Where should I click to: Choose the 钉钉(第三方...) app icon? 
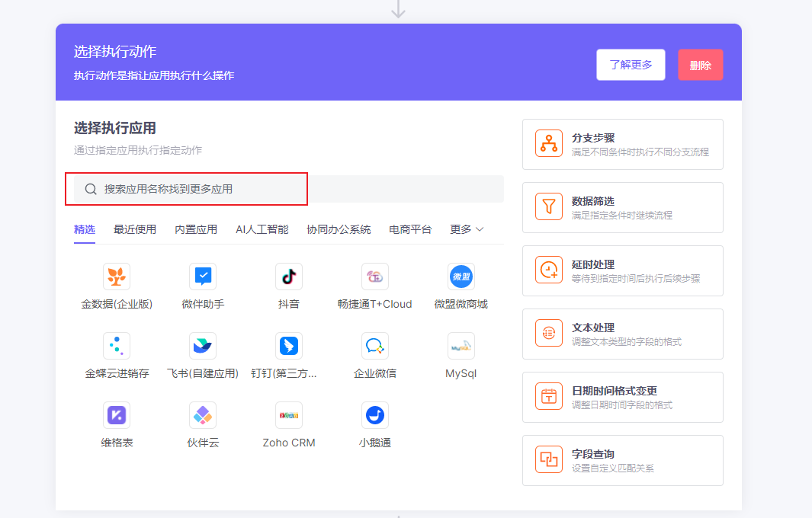(289, 346)
